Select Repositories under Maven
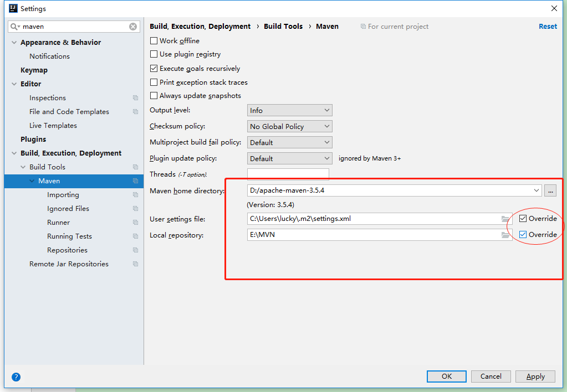The image size is (567, 392). click(x=67, y=250)
